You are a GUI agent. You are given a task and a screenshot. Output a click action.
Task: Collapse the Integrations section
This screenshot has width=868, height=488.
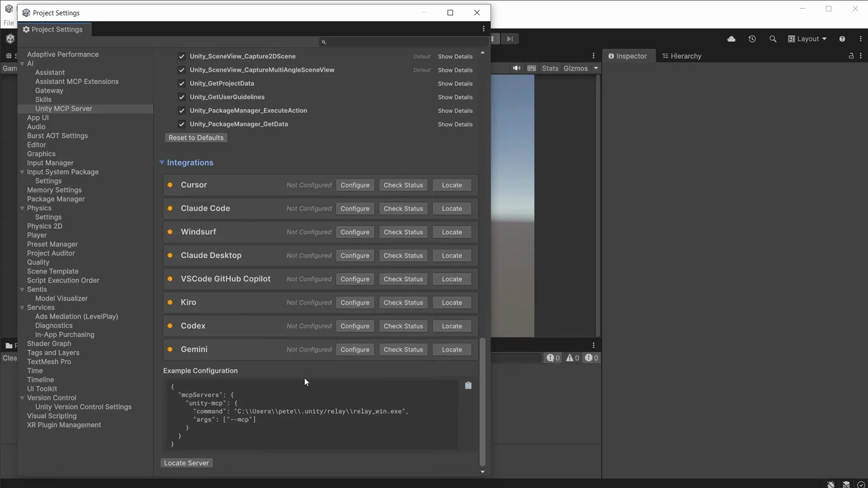point(162,163)
